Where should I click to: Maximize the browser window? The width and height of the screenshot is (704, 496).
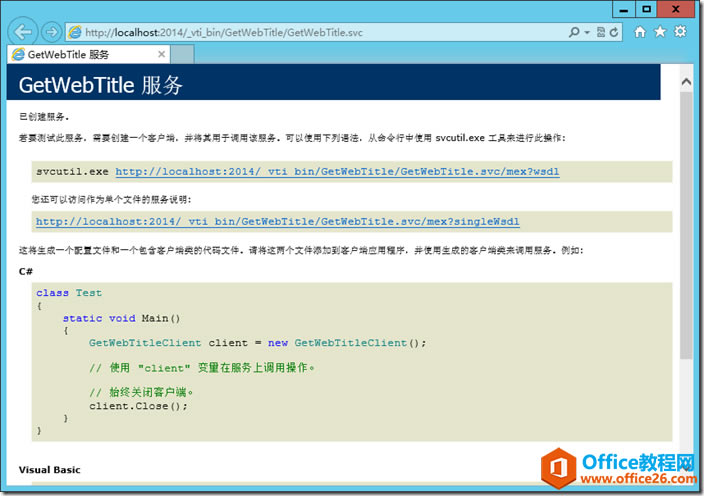[647, 9]
